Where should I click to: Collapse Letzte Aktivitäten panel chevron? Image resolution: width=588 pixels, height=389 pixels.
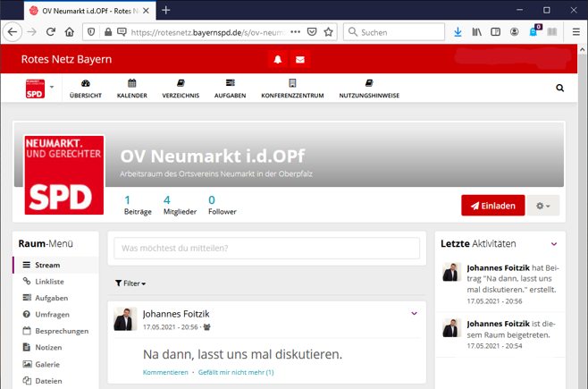[x=554, y=244]
